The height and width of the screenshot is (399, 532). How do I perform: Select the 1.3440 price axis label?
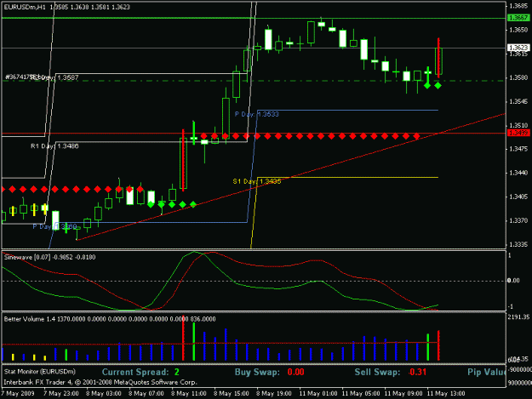(518, 173)
